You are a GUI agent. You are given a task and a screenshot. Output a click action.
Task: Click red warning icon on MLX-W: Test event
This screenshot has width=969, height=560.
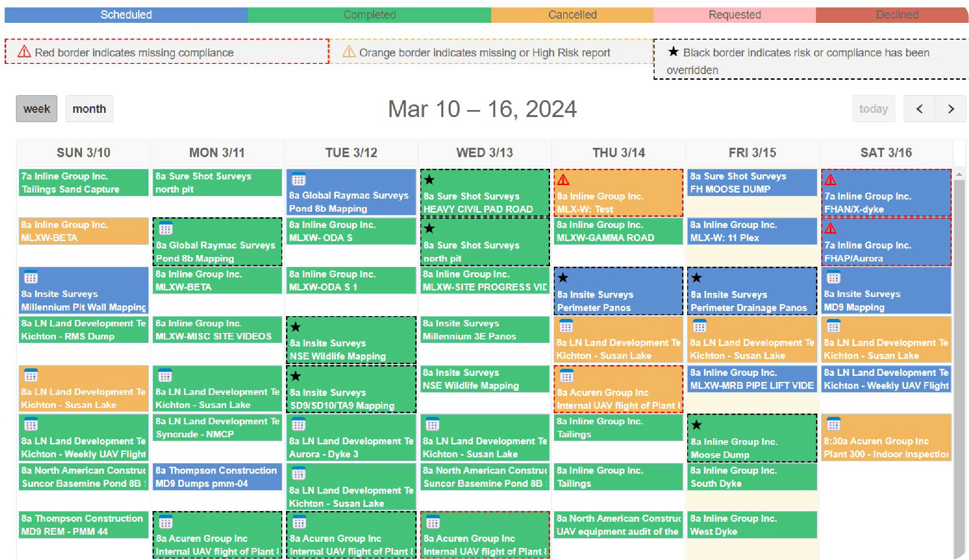click(563, 180)
